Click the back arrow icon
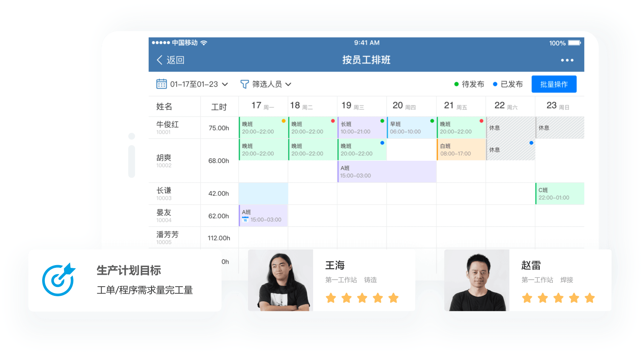644x353 pixels. pos(159,60)
